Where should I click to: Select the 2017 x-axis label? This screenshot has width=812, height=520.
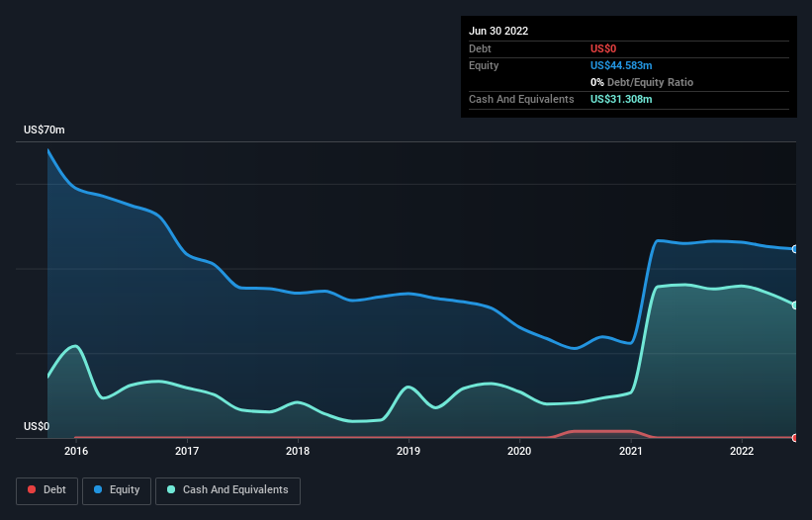[187, 451]
